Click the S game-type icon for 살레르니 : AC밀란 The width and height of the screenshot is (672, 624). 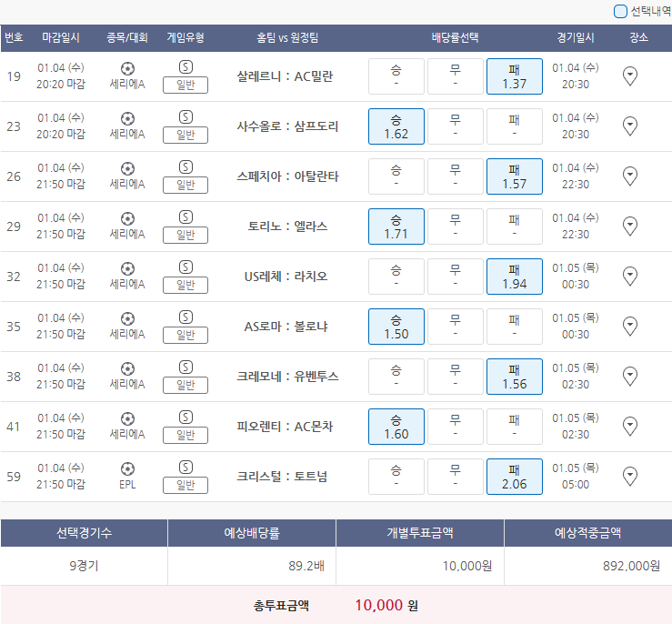pyautogui.click(x=186, y=67)
